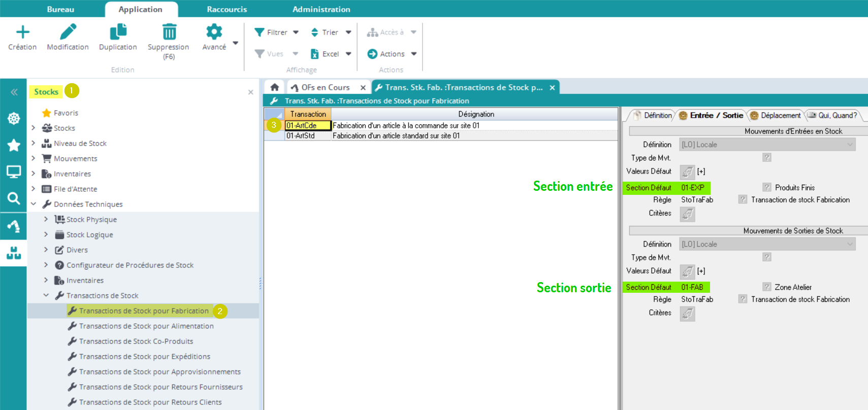This screenshot has width=868, height=410.
Task: Open search from left sidebar magnifier
Action: 14,198
